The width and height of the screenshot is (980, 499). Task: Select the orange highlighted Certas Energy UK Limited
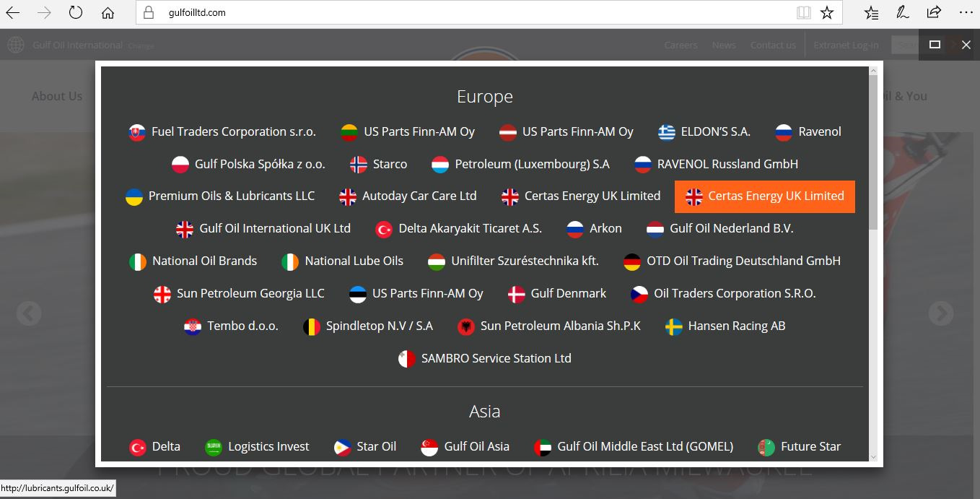tap(765, 196)
